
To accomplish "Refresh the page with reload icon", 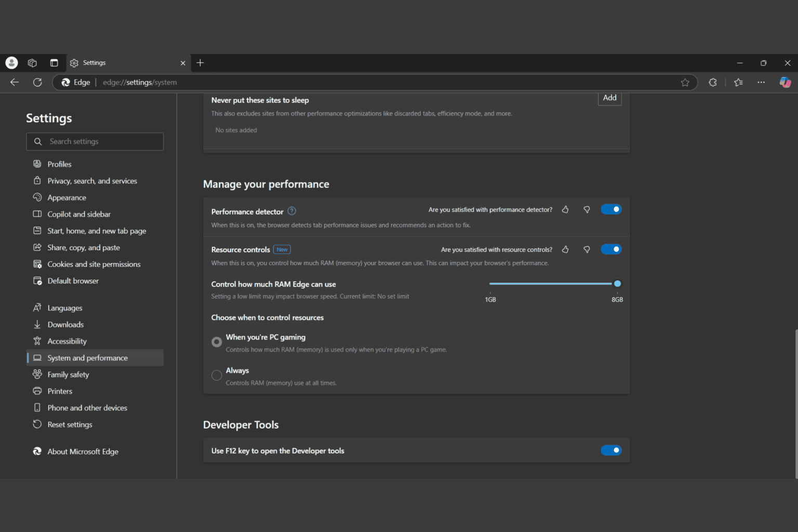I will tap(37, 82).
